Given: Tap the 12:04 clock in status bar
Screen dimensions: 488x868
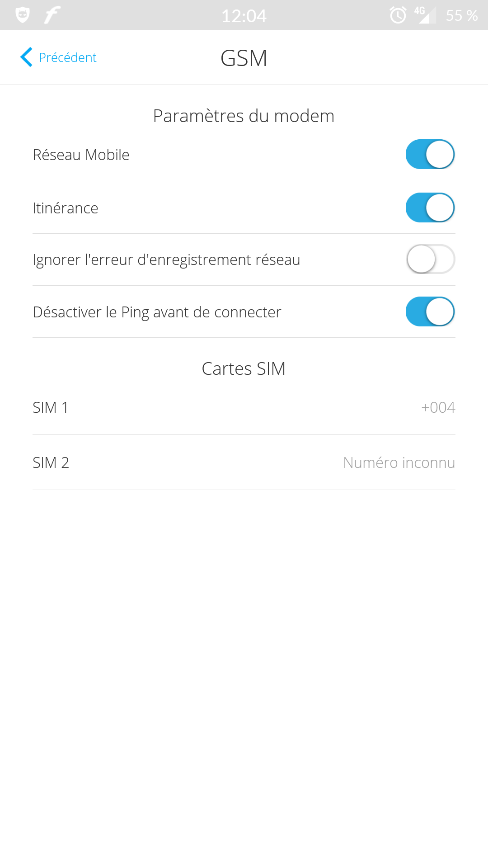Looking at the screenshot, I should tap(244, 16).
